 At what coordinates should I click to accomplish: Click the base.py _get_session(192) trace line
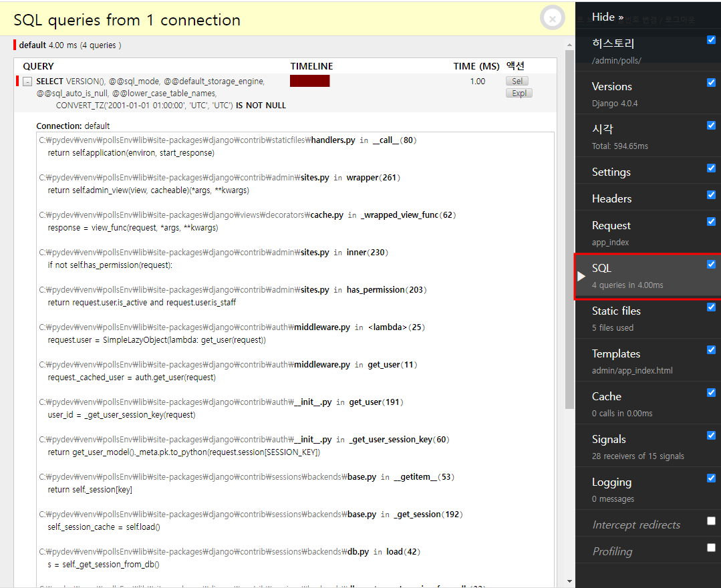tap(251, 514)
